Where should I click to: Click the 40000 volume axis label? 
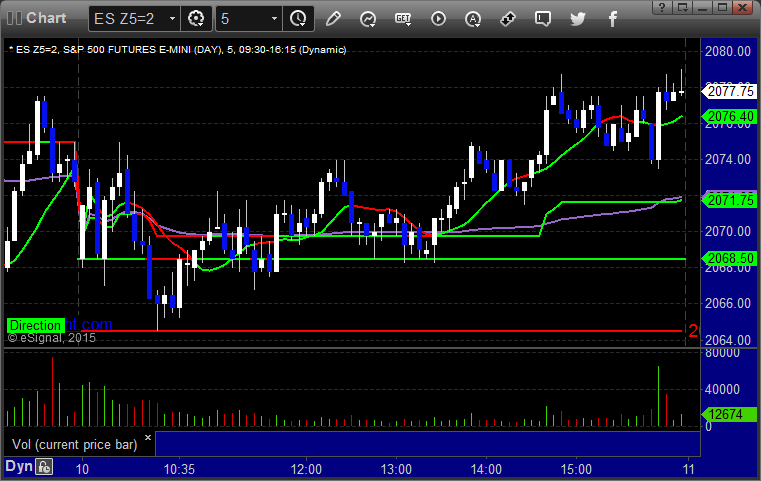[x=723, y=389]
